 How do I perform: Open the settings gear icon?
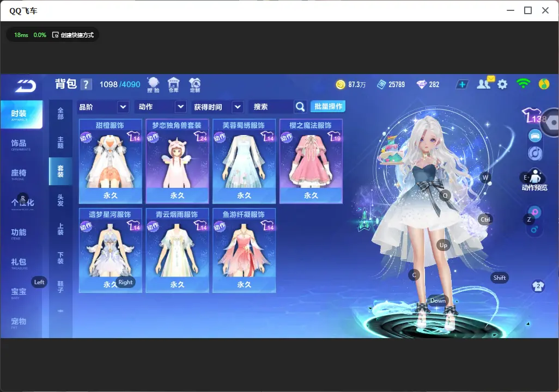502,84
